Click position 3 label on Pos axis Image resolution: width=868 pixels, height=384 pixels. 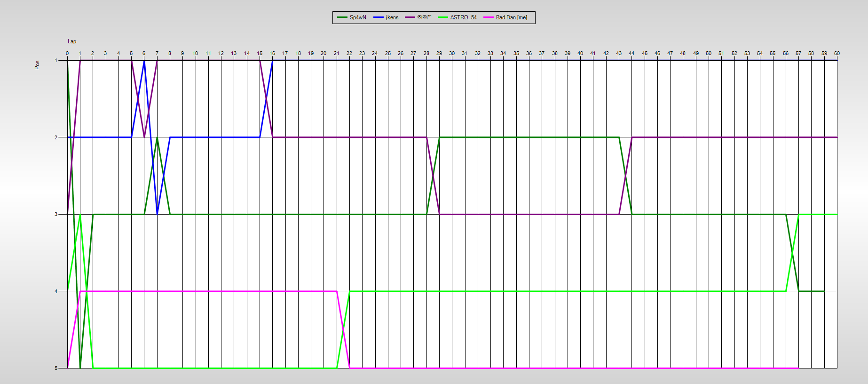coord(56,214)
